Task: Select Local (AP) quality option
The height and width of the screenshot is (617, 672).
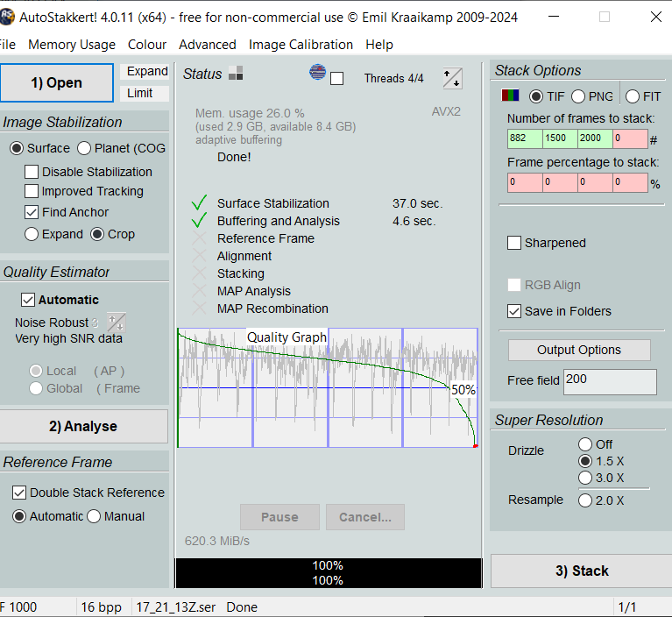Action: click(x=77, y=371)
